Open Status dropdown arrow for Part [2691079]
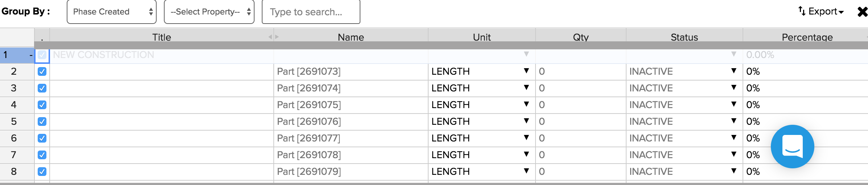Viewport: 868px width, 185px height. [733, 171]
